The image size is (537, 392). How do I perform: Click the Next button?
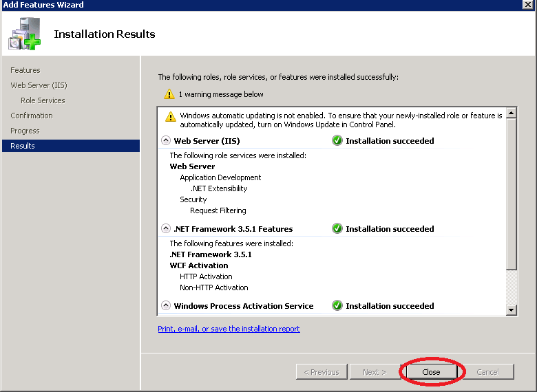[x=375, y=372]
